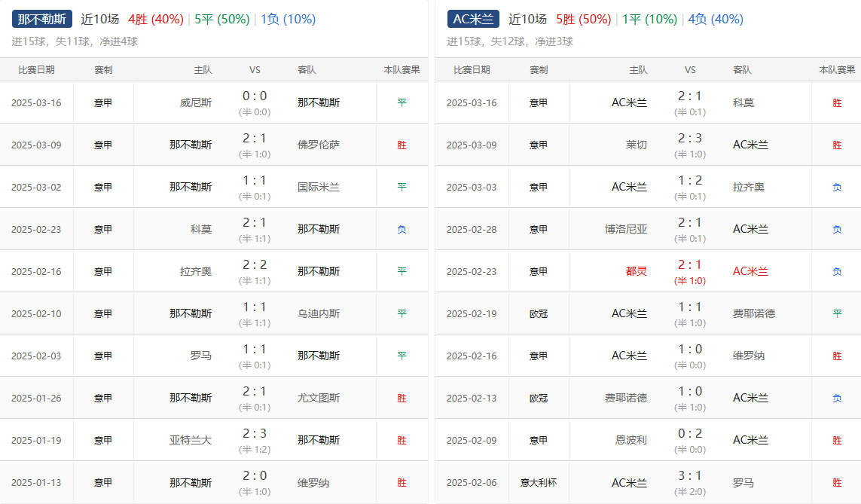Select the 4胜 (40%) win stat
The image size is (861, 504).
click(156, 20)
